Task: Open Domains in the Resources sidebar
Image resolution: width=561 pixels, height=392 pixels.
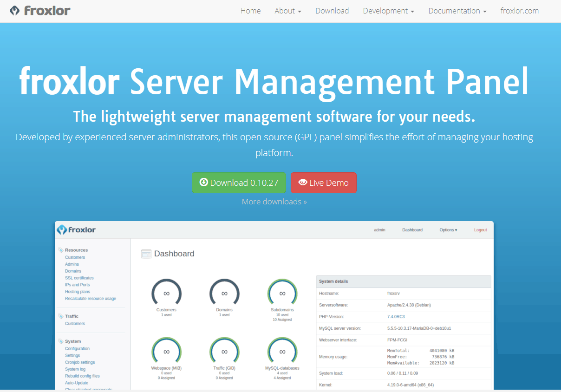Action: 73,271
